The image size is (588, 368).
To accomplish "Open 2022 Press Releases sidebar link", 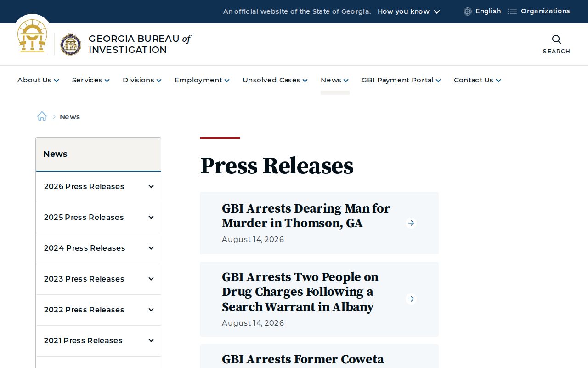I will pyautogui.click(x=84, y=310).
